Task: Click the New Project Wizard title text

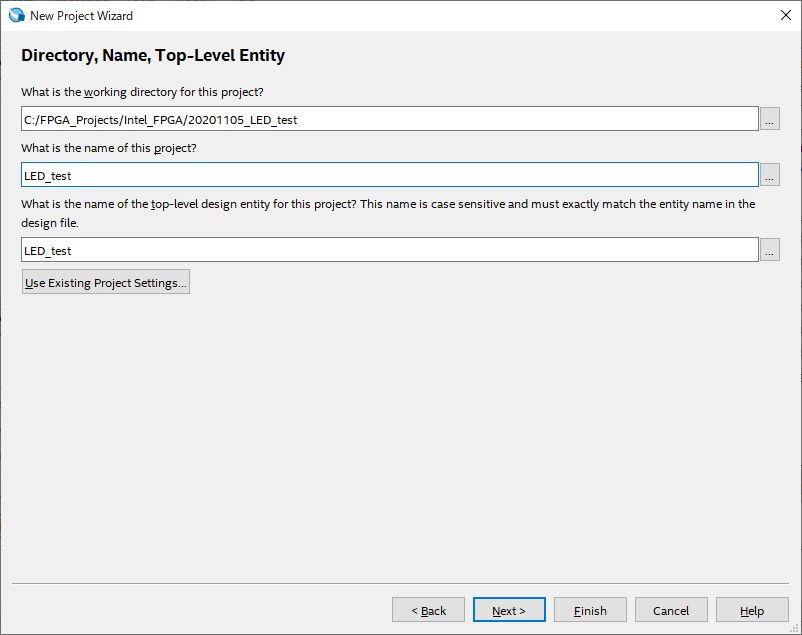Action: click(x=81, y=15)
